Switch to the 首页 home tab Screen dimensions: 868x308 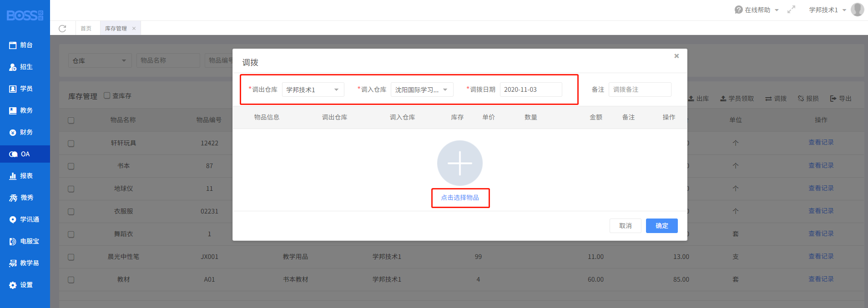(x=86, y=29)
